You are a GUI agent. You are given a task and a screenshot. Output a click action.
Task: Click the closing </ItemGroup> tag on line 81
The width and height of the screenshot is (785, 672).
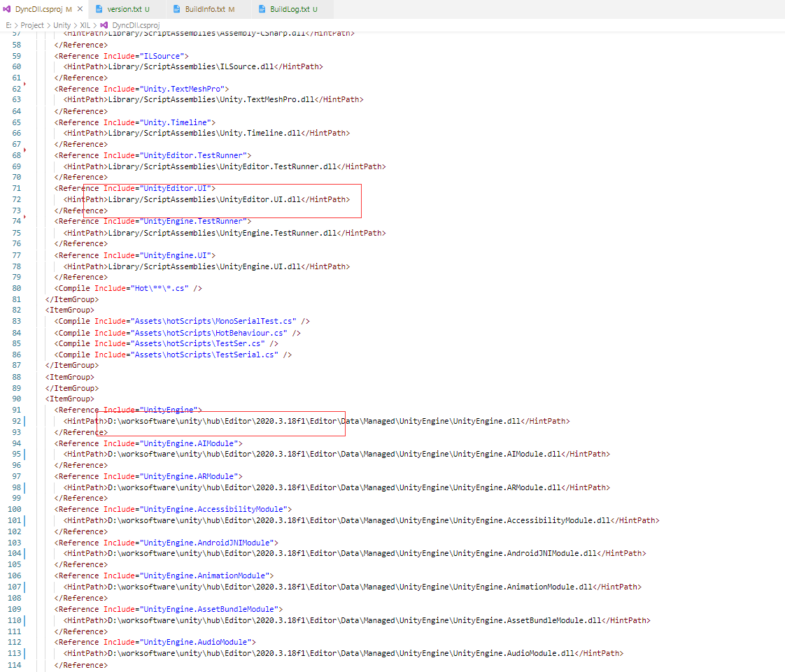point(72,299)
